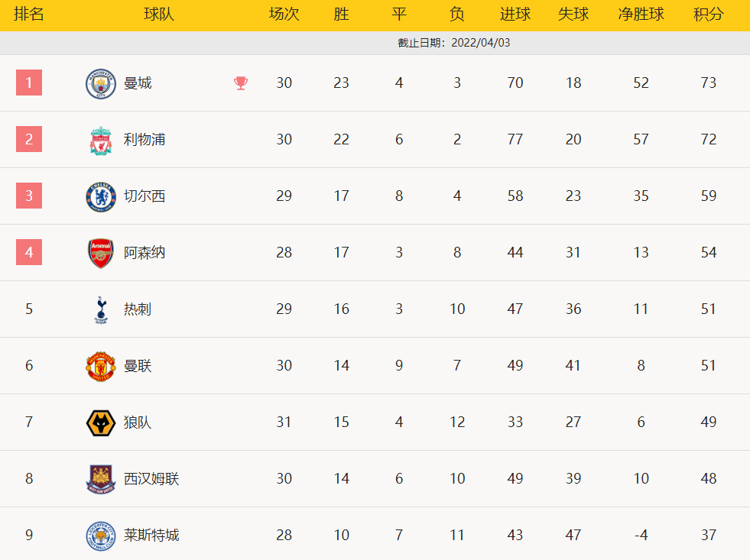Sort by the 积分 column header
The height and width of the screenshot is (560, 750).
point(708,15)
